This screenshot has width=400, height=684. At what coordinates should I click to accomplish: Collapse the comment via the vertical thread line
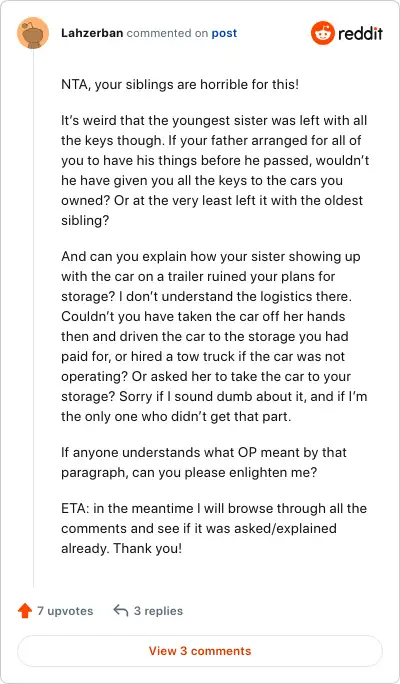coord(33,318)
